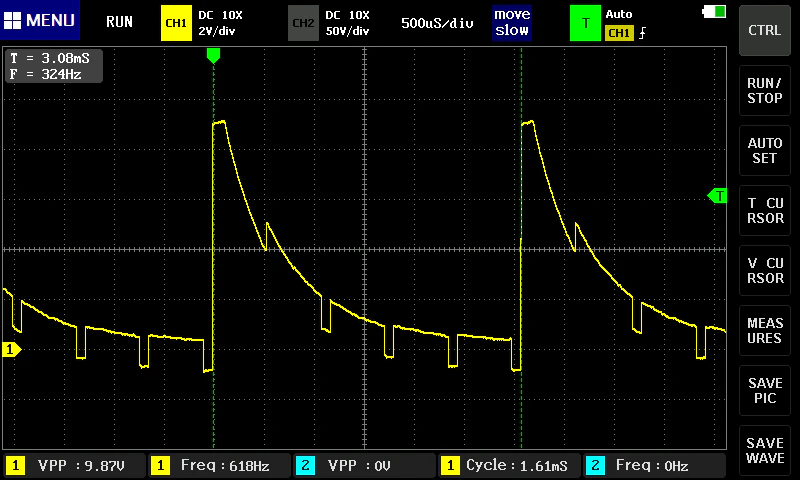Toggle the move slow mode
Screen dimensions: 800x480
pyautogui.click(x=512, y=22)
